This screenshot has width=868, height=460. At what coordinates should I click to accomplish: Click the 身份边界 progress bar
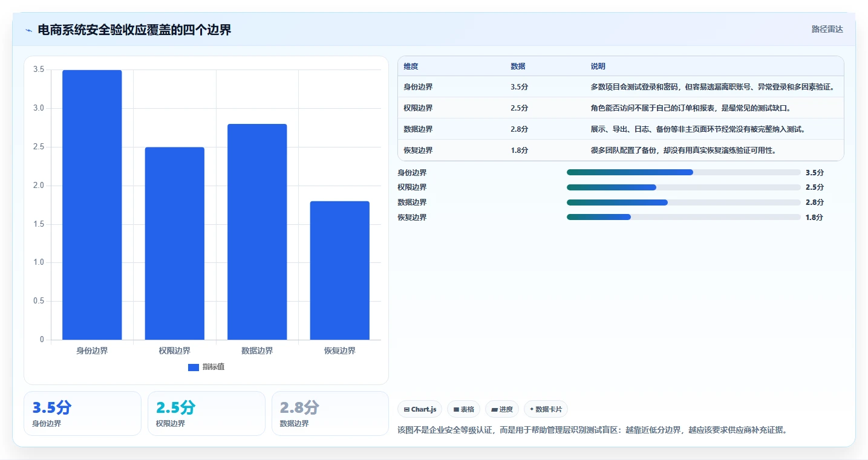coord(684,172)
